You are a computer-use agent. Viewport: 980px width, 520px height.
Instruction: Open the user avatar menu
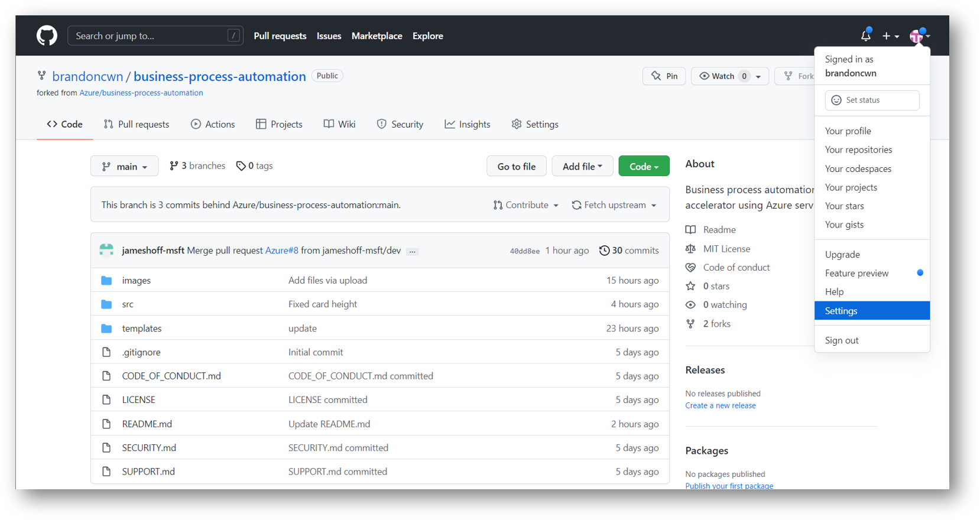coord(919,36)
